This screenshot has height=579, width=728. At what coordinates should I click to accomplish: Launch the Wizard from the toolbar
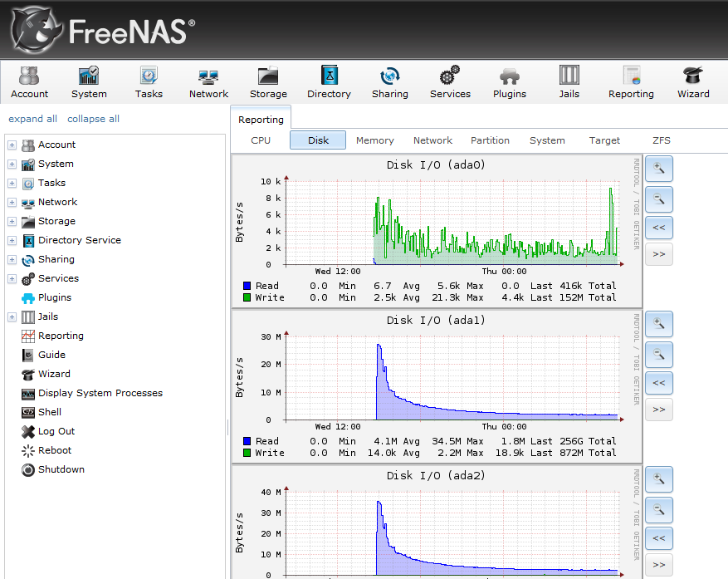pyautogui.click(x=692, y=83)
